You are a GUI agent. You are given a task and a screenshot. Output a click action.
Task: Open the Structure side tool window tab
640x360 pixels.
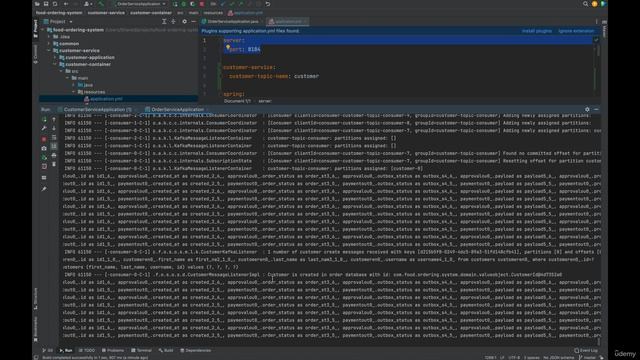click(x=36, y=298)
